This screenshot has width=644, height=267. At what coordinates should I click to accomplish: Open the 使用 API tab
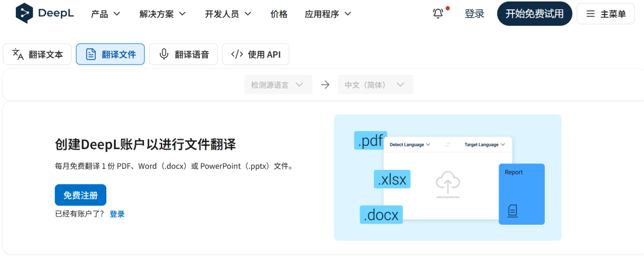(x=255, y=54)
